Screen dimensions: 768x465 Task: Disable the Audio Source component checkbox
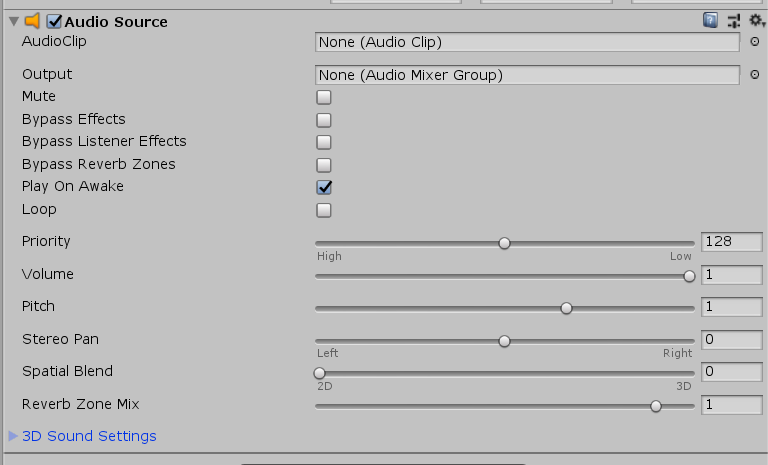tap(54, 21)
